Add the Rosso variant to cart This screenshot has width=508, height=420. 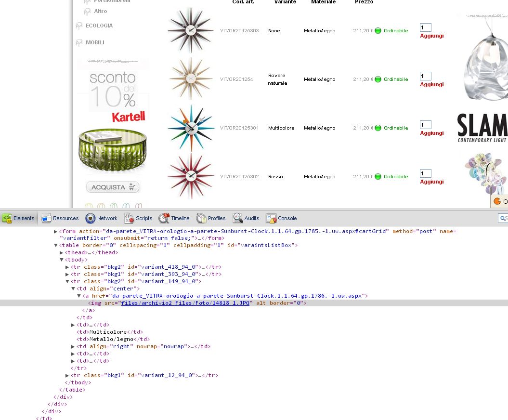pyautogui.click(x=432, y=182)
